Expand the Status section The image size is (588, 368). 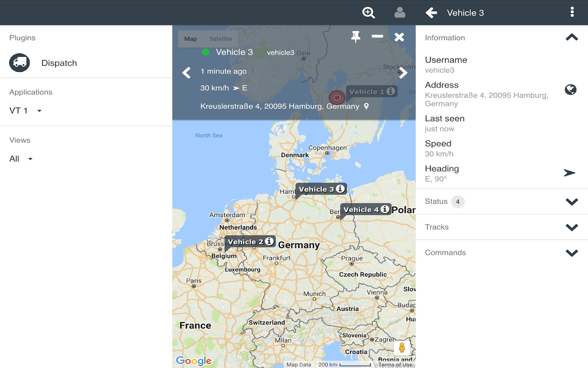tap(502, 201)
